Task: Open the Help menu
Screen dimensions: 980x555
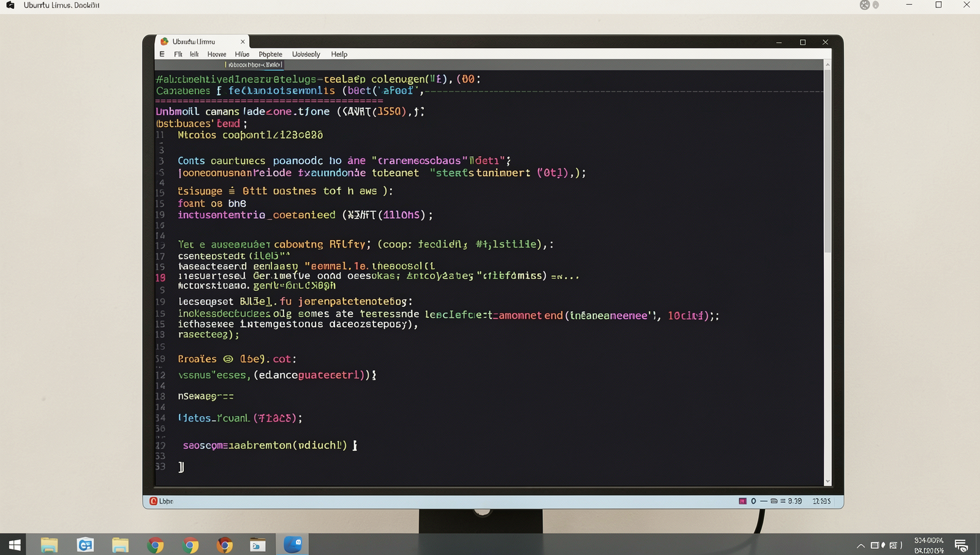Action: [x=339, y=54]
